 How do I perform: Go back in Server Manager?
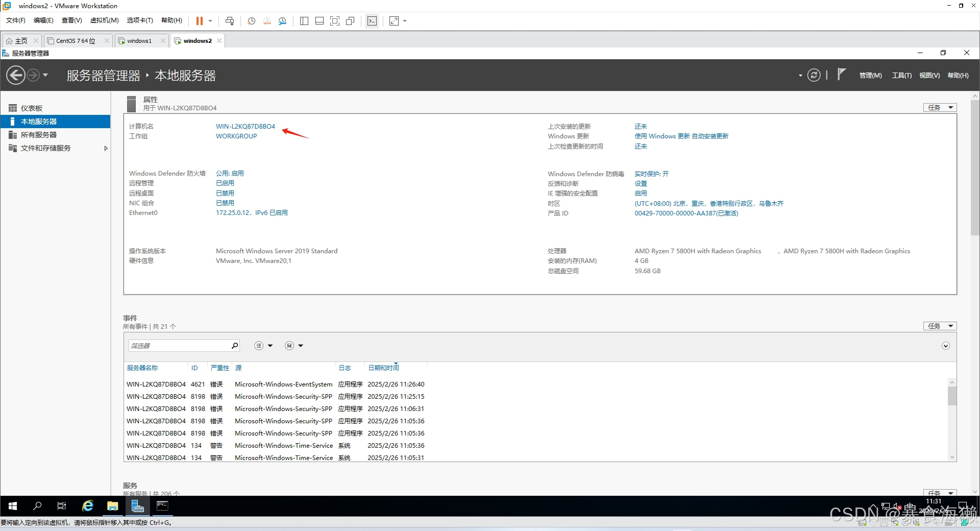click(x=16, y=76)
